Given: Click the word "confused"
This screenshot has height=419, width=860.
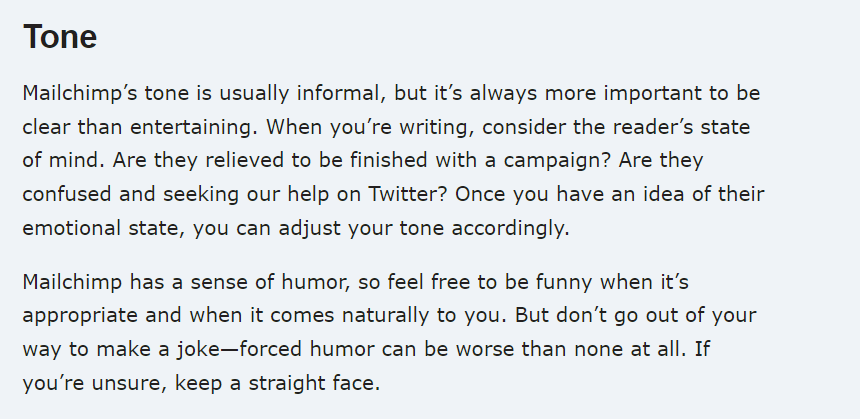Looking at the screenshot, I should (x=66, y=194).
